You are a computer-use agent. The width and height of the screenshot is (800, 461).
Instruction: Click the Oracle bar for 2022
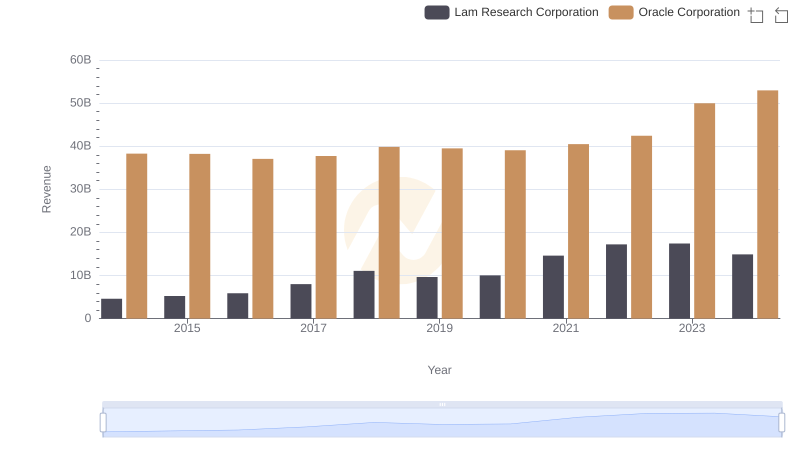641,227
